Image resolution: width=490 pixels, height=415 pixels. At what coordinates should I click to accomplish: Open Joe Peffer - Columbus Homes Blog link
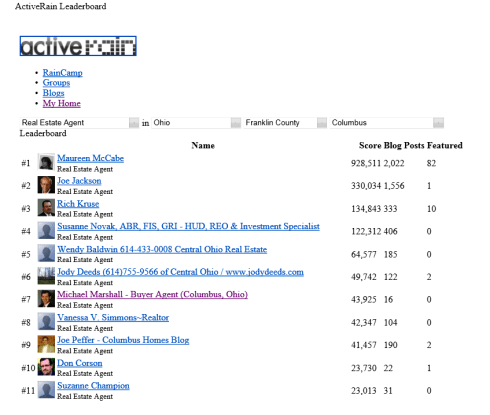coord(123,340)
